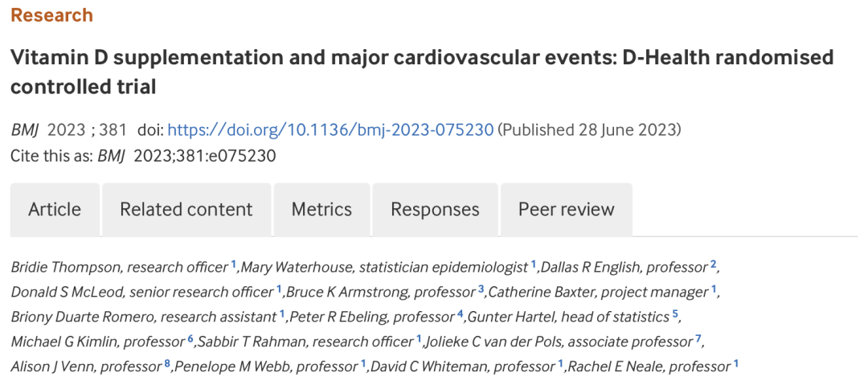The image size is (868, 385).
Task: Click affiliation 5 after Gunter Hartel
Action: [676, 313]
